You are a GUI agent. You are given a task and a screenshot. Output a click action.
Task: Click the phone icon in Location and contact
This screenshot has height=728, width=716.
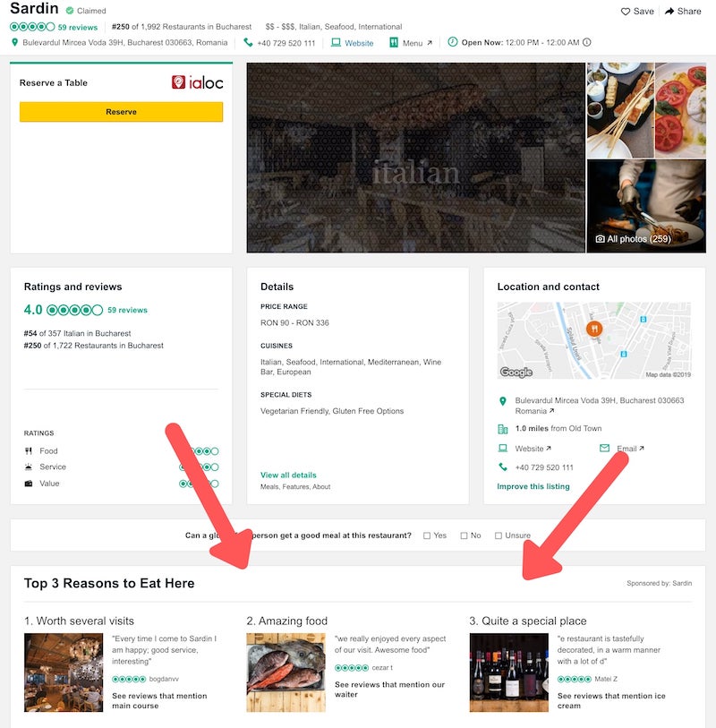(503, 467)
